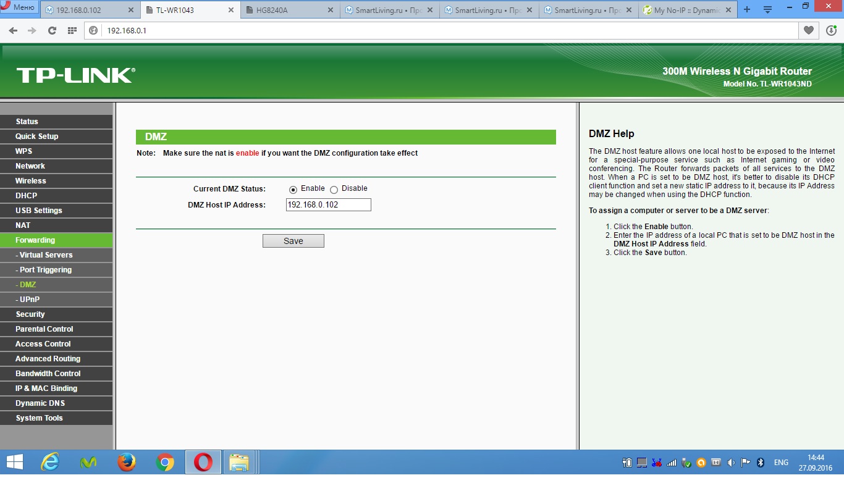Click the Bluetooth tray icon
The width and height of the screenshot is (844, 504).
pos(761,462)
